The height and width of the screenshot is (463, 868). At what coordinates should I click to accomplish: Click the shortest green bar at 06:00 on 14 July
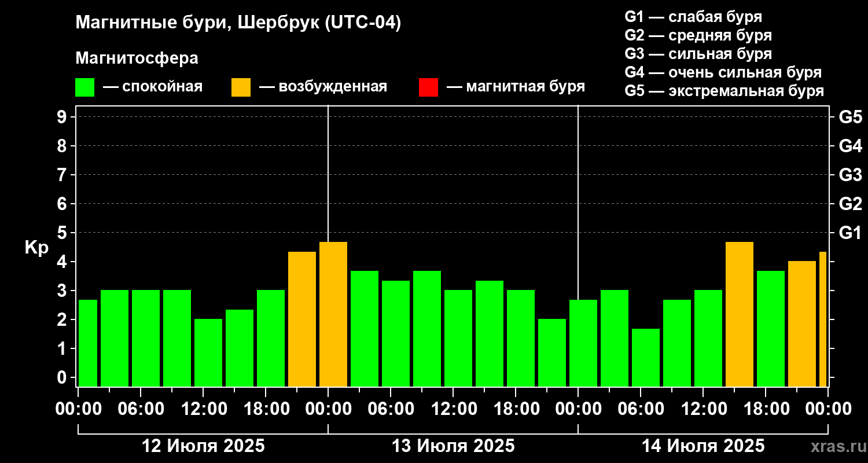[646, 358]
